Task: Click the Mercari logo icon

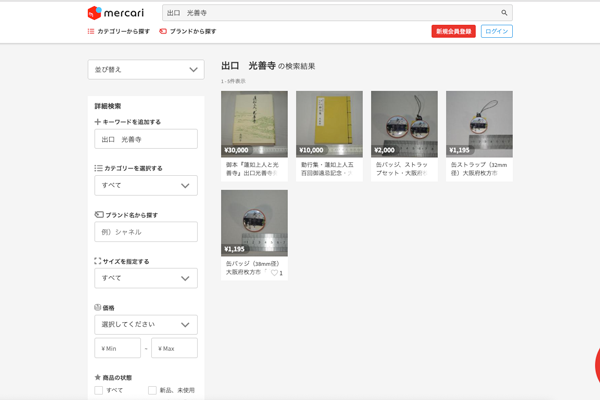Action: [x=95, y=13]
